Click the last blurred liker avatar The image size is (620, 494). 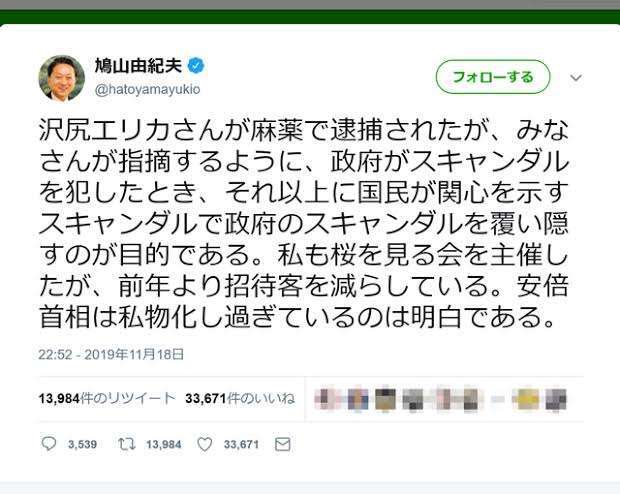point(556,399)
